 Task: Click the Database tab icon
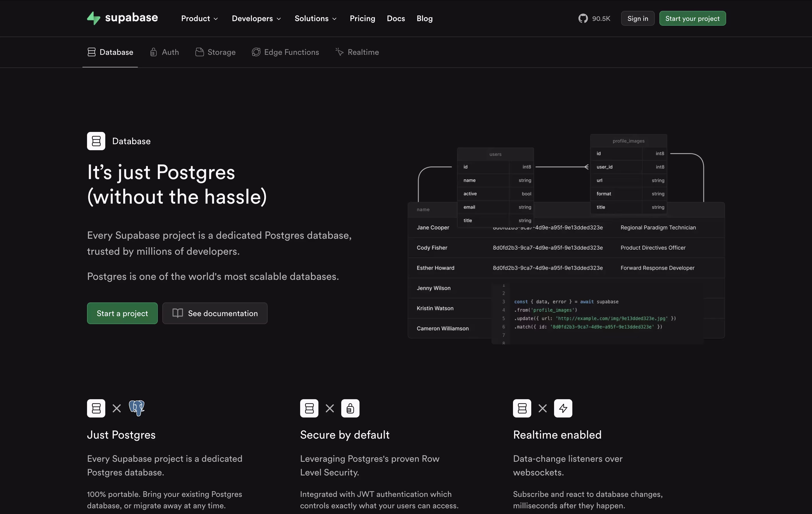(91, 52)
